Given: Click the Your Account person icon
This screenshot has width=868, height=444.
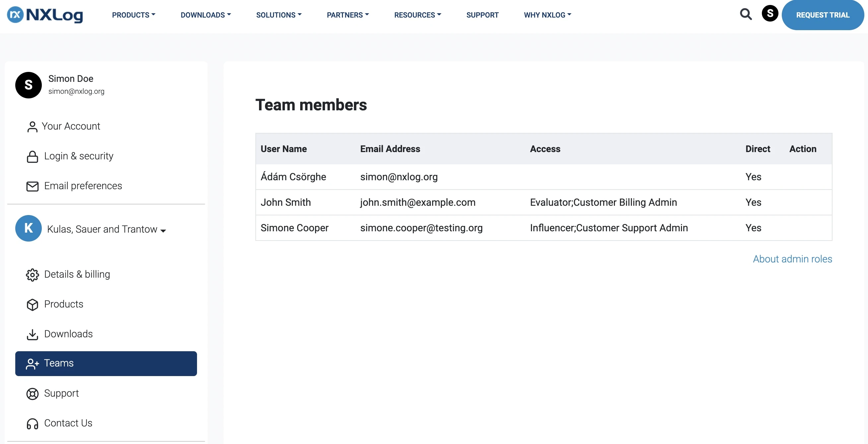Looking at the screenshot, I should click(x=33, y=127).
